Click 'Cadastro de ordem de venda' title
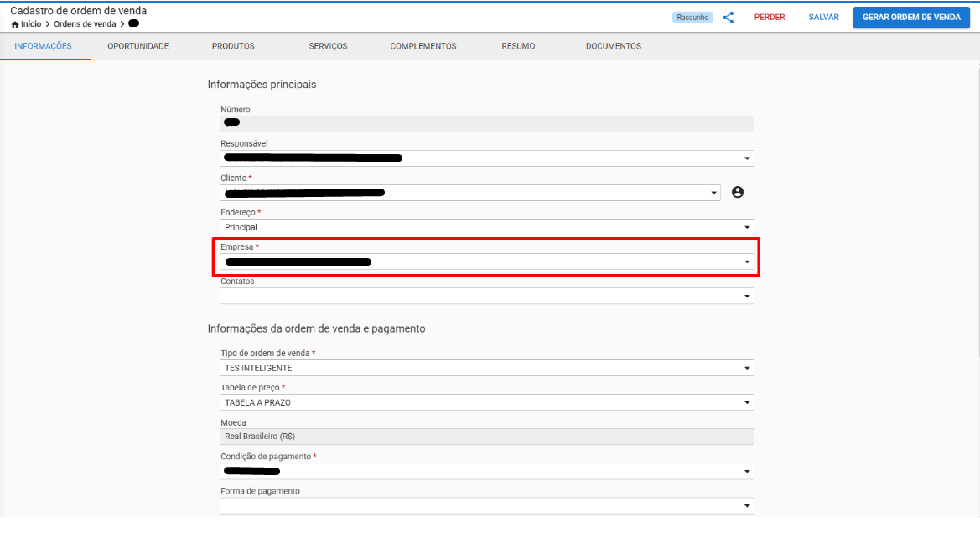Image resolution: width=980 pixels, height=543 pixels. coord(79,11)
